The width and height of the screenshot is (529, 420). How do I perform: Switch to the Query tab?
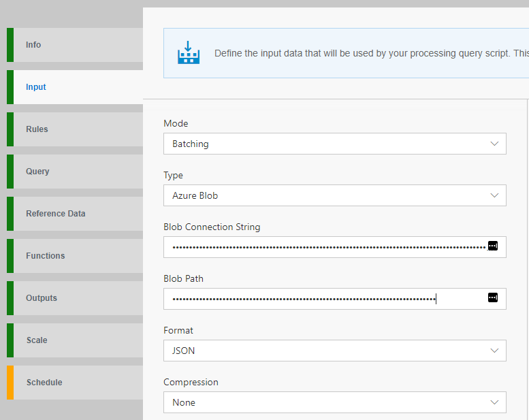point(75,172)
